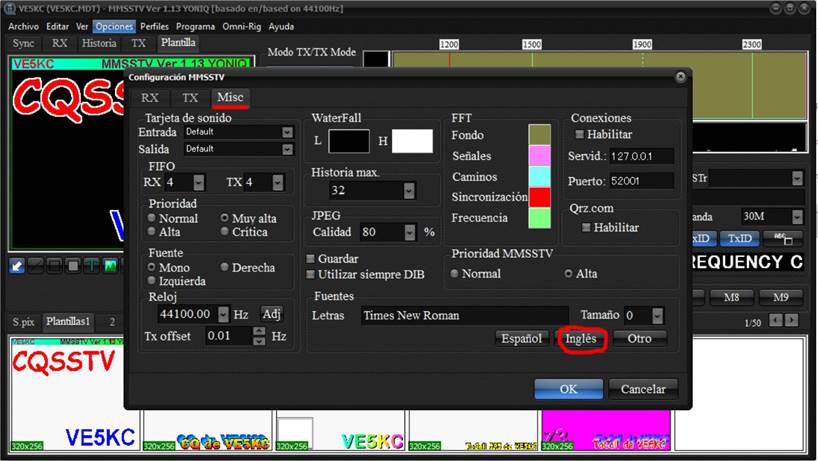Click the Español font button
818x461 pixels.
click(x=521, y=338)
